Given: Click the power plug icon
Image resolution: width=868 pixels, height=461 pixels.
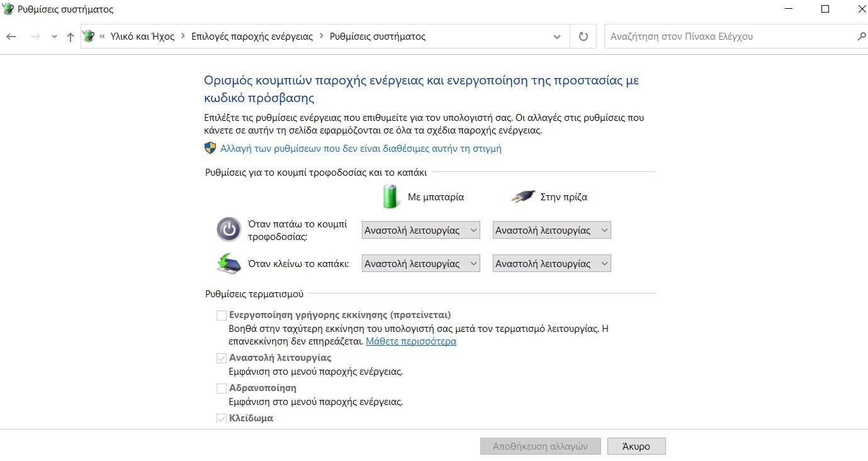Looking at the screenshot, I should tap(523, 196).
